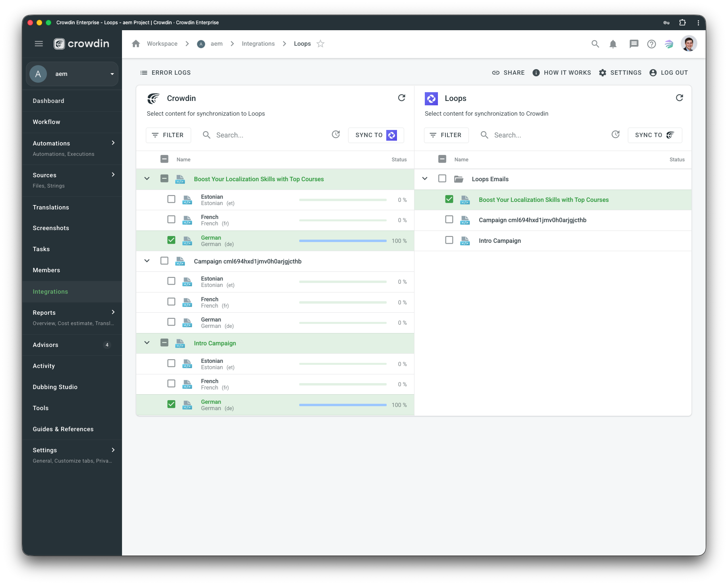The width and height of the screenshot is (728, 585).
Task: Click the sync schedule icon in Crowdin panel
Action: 336,135
